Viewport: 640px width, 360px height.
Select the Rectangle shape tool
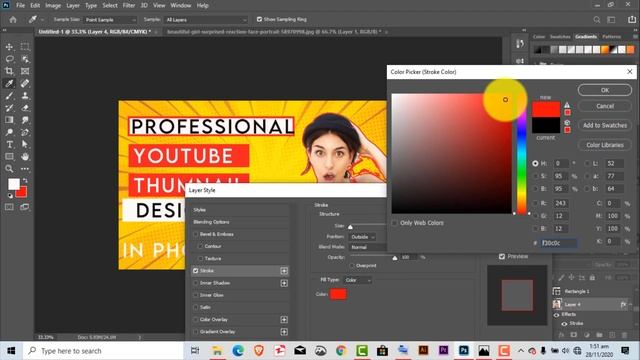pos(9,157)
